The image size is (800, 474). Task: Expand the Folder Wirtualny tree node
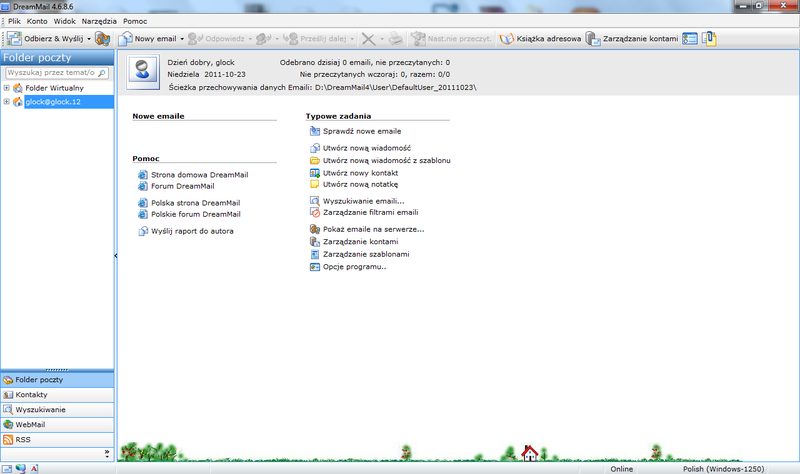[x=7, y=88]
